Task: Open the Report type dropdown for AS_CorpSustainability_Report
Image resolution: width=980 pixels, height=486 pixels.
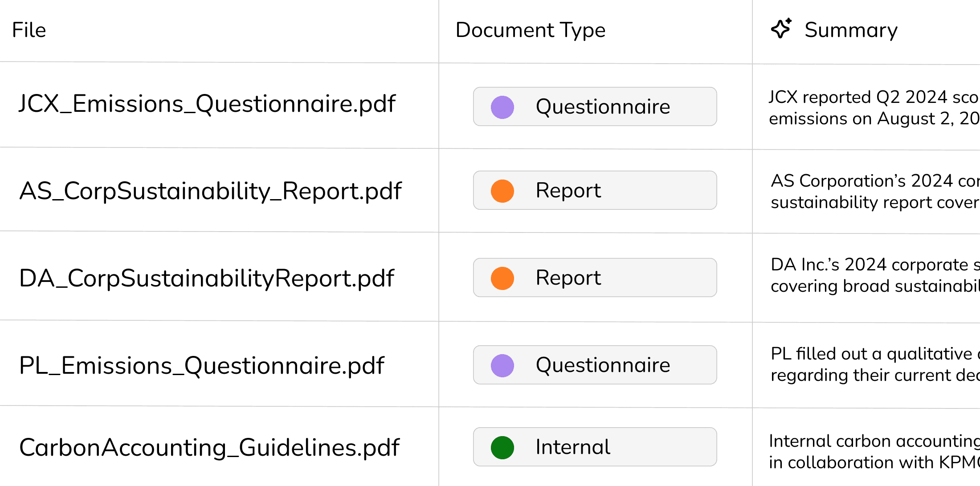Action: point(595,190)
